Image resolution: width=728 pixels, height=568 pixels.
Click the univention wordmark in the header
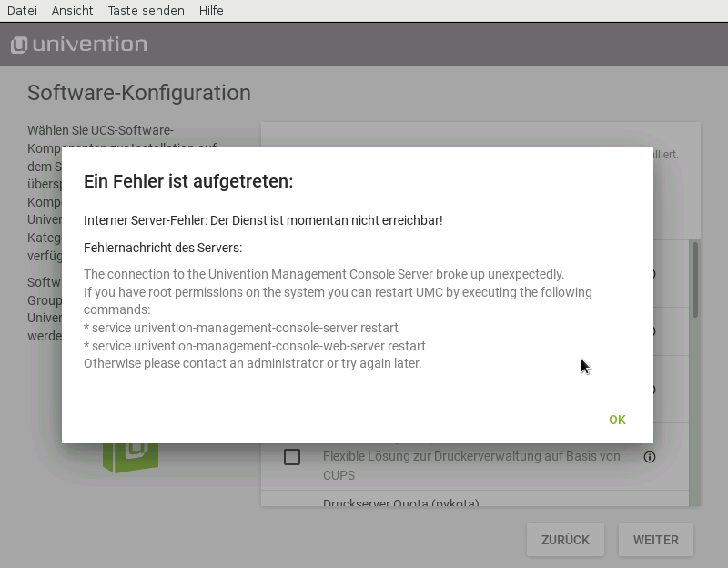click(89, 45)
